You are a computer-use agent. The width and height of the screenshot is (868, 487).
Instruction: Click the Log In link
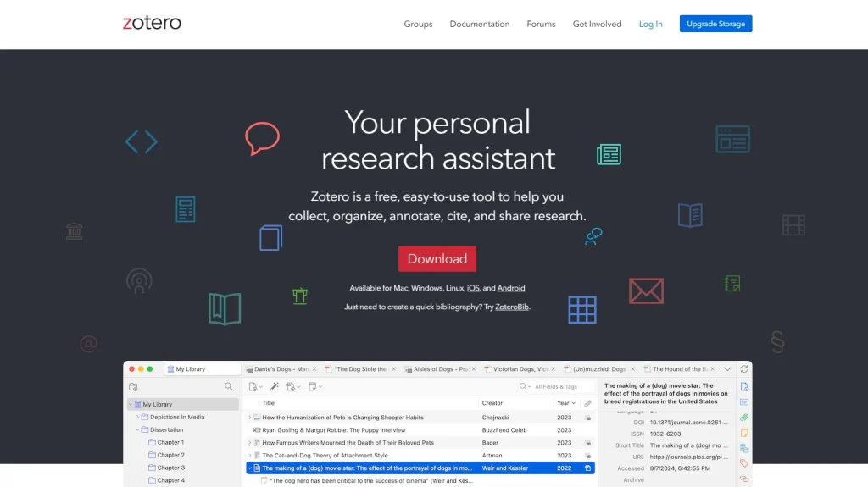(x=650, y=24)
